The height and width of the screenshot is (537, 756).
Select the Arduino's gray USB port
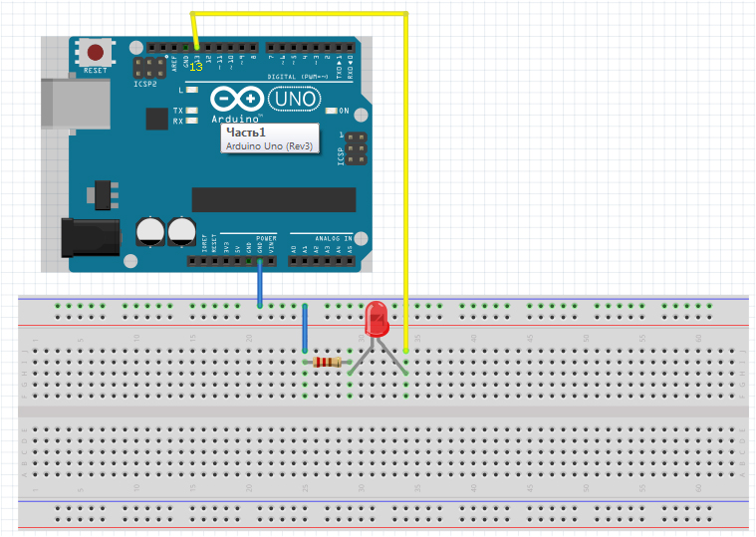(x=76, y=105)
